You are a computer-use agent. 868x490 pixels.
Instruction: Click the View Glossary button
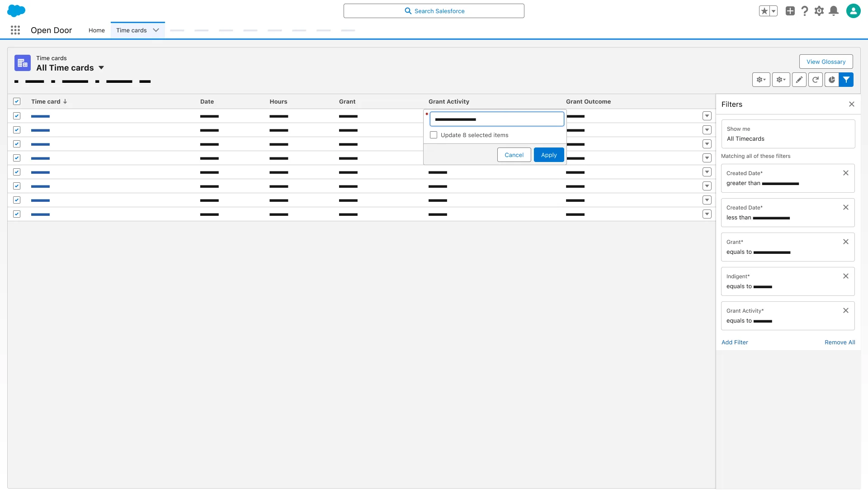(826, 62)
